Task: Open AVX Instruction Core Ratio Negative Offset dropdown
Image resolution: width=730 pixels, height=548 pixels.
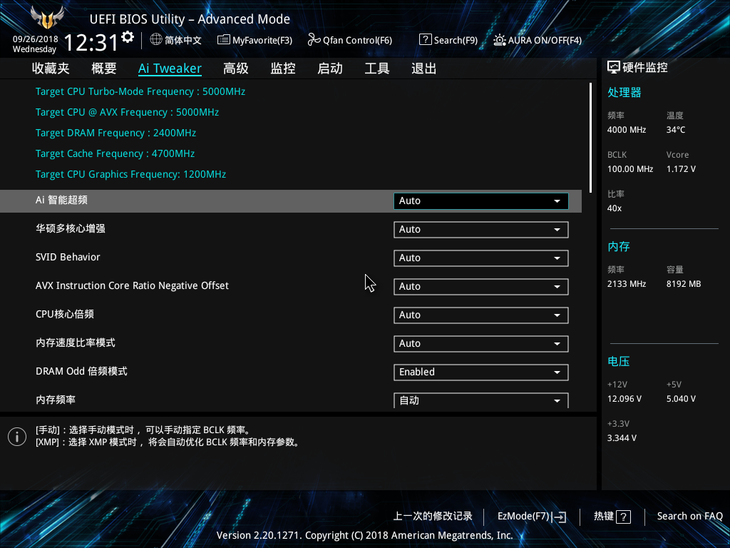Action: [x=481, y=286]
